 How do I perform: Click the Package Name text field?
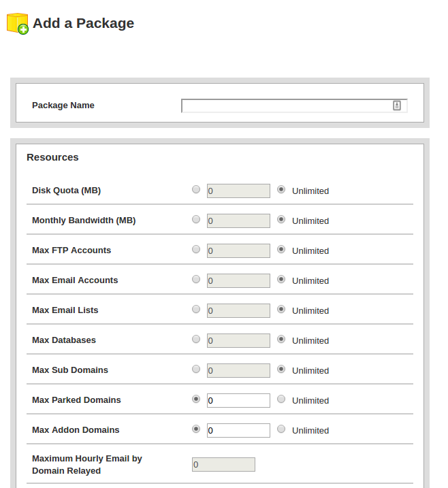(286, 105)
